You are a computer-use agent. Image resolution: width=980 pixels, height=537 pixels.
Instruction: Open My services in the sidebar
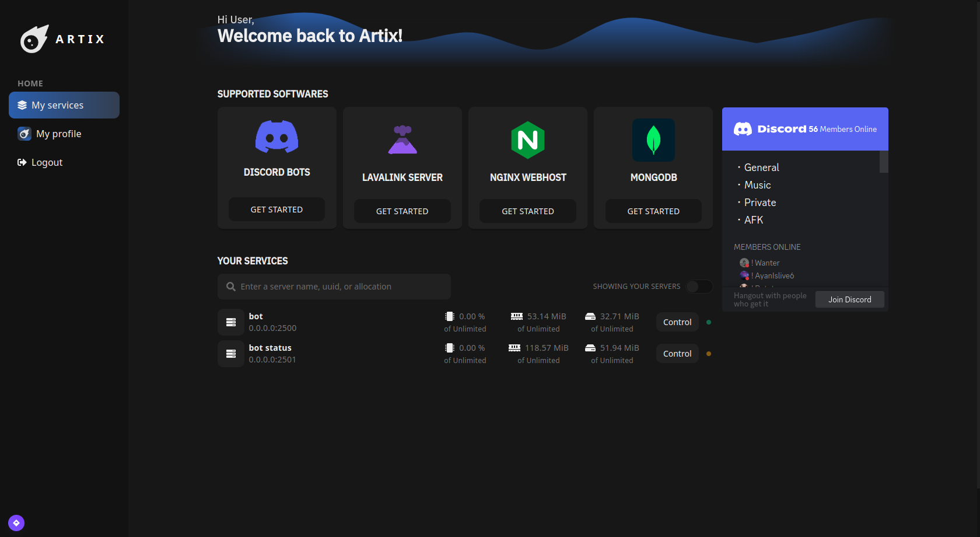point(64,105)
